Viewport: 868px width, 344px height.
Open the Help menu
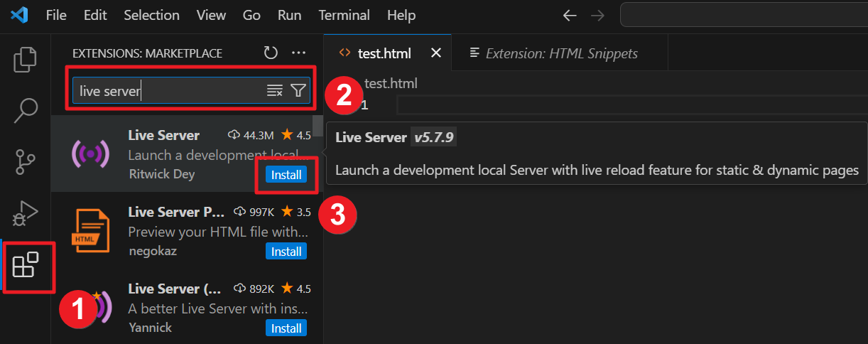tap(401, 15)
